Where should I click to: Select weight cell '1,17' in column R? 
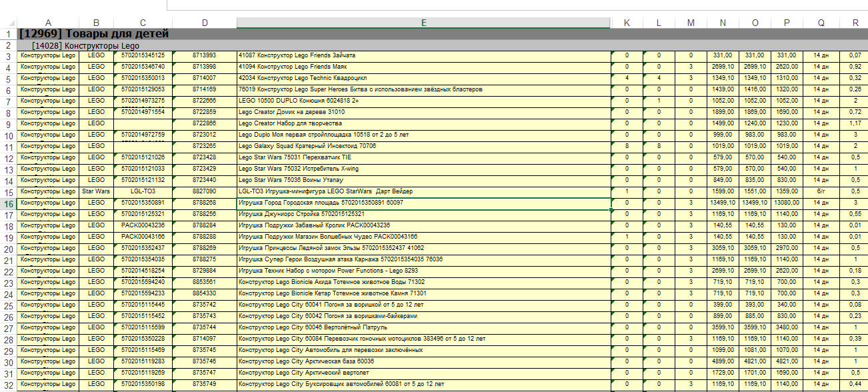point(855,123)
